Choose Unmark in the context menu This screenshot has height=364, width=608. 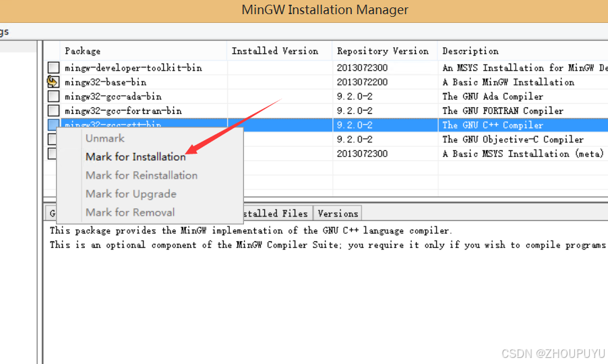point(105,138)
